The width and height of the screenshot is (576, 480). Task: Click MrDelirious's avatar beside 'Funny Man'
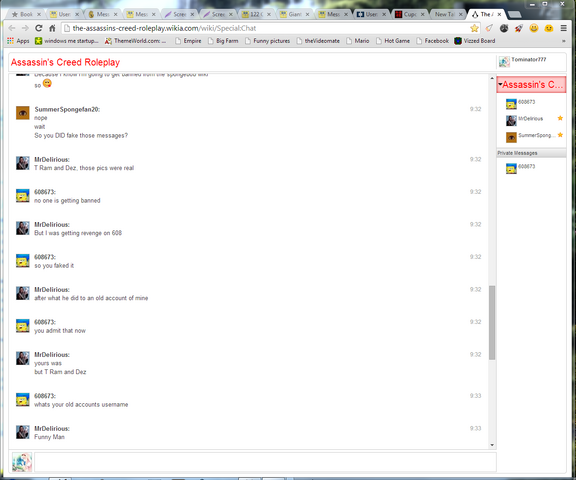(x=23, y=432)
